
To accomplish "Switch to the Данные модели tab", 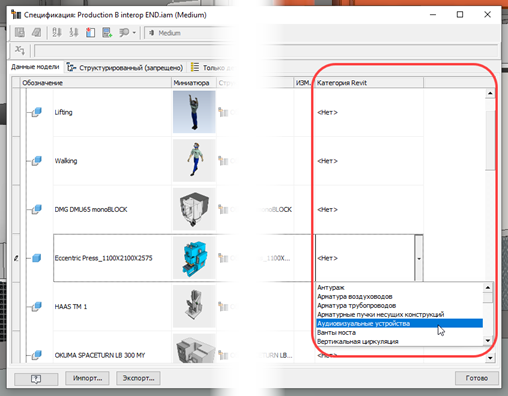I will coord(35,67).
